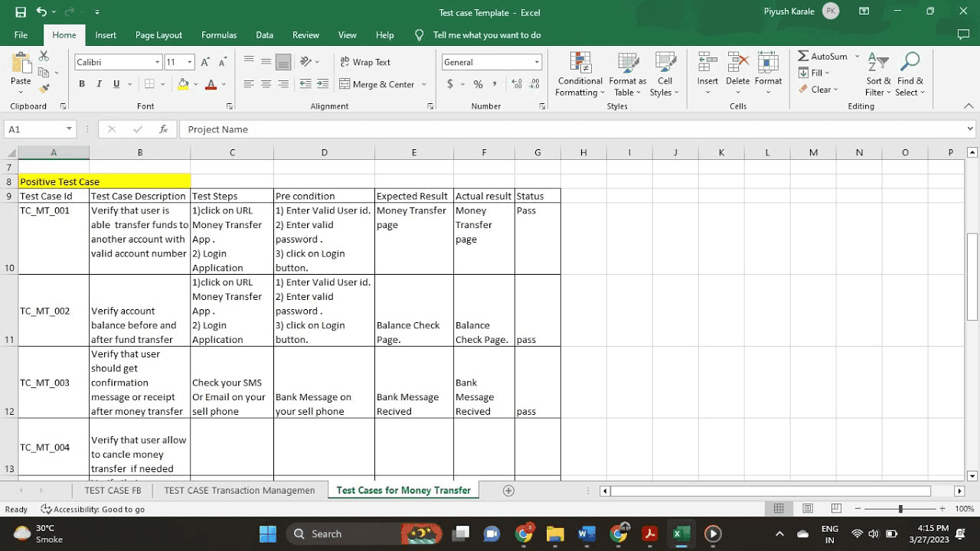Image resolution: width=980 pixels, height=551 pixels.
Task: Align text left icon
Action: click(249, 84)
